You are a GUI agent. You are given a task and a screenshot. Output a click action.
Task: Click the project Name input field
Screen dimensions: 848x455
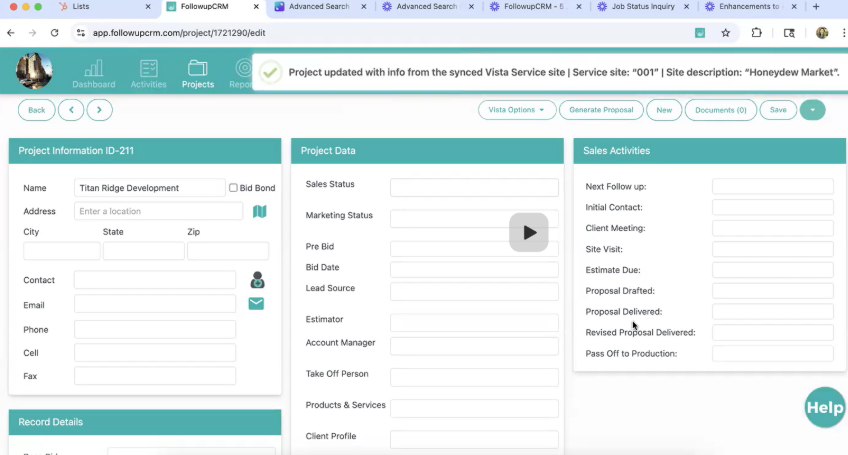coord(149,188)
